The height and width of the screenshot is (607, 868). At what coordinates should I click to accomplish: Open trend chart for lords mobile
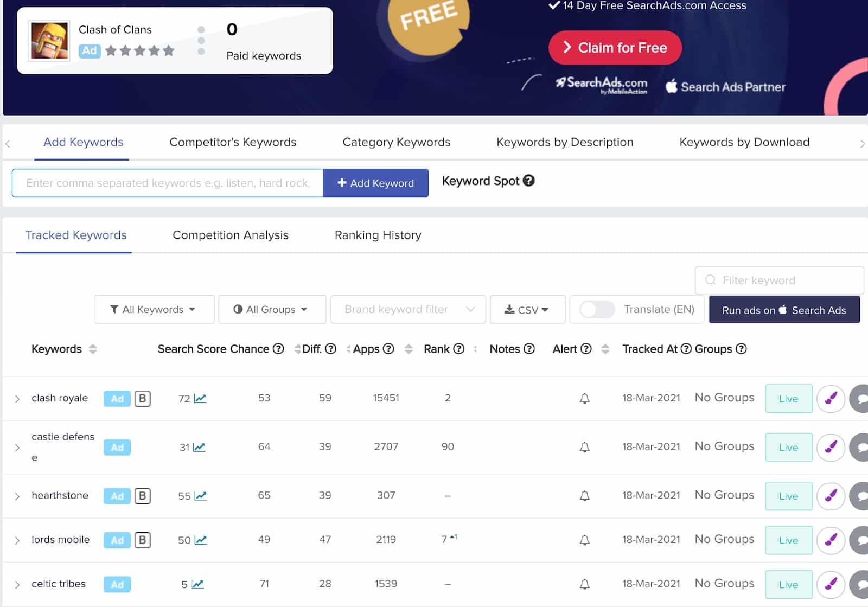coord(201,540)
